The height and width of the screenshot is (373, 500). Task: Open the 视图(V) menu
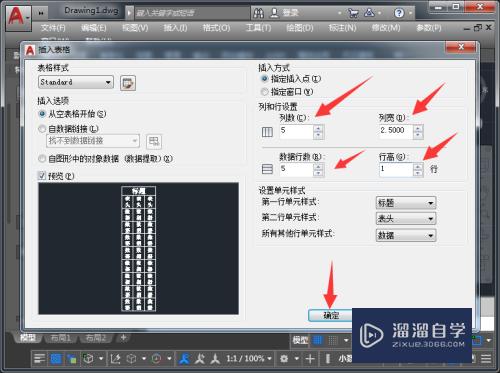click(x=135, y=28)
